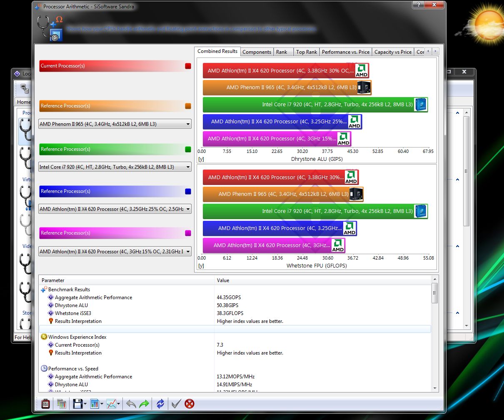Switch to the Combined Results tab
The height and width of the screenshot is (420, 504).
pos(217,51)
